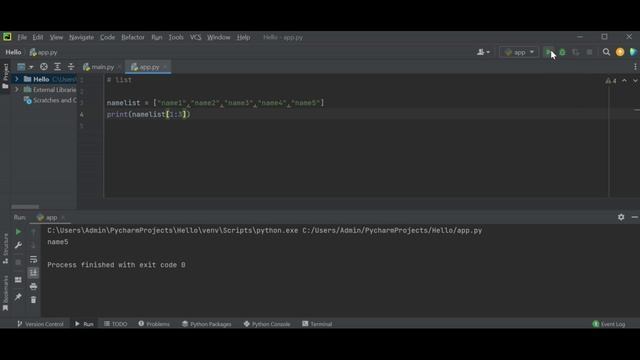Open Search Everywhere magnifier

pos(607,52)
